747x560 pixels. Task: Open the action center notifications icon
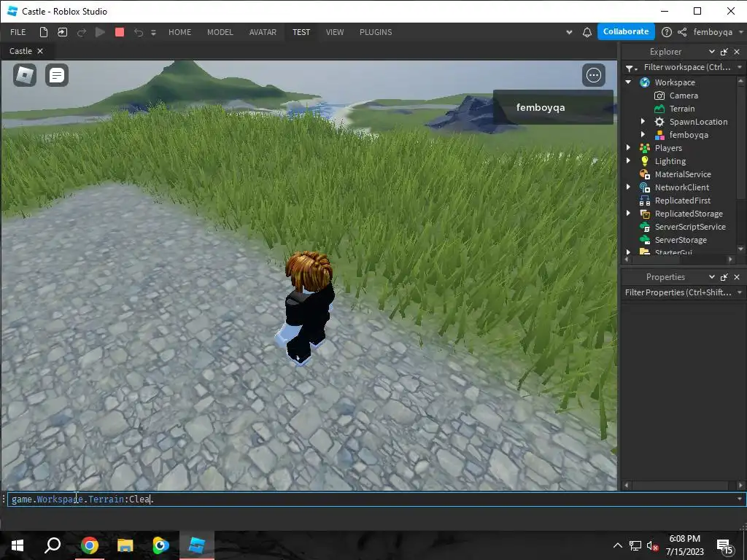[725, 545]
